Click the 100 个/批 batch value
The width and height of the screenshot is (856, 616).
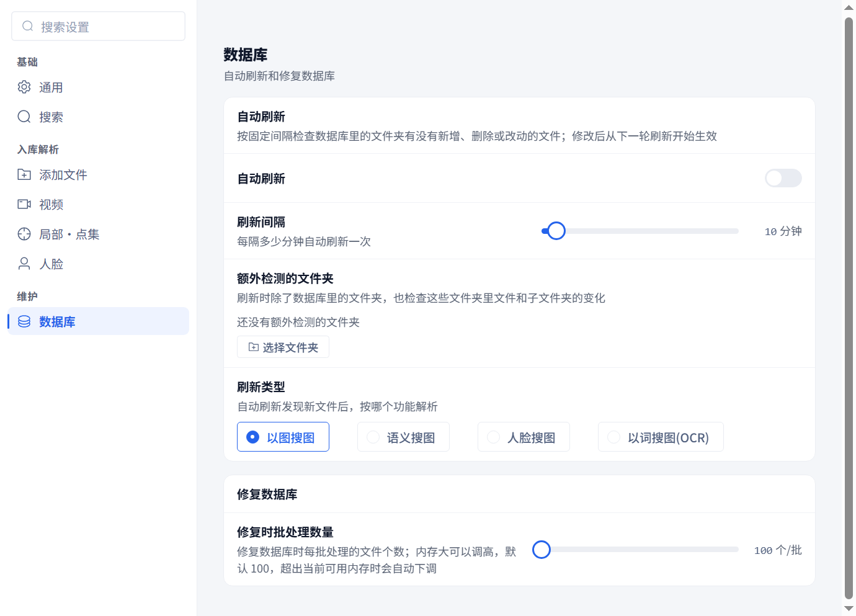tap(778, 550)
